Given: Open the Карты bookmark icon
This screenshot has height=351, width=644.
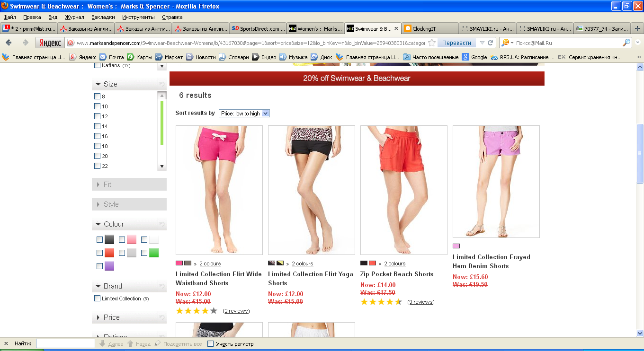Looking at the screenshot, I should [130, 57].
